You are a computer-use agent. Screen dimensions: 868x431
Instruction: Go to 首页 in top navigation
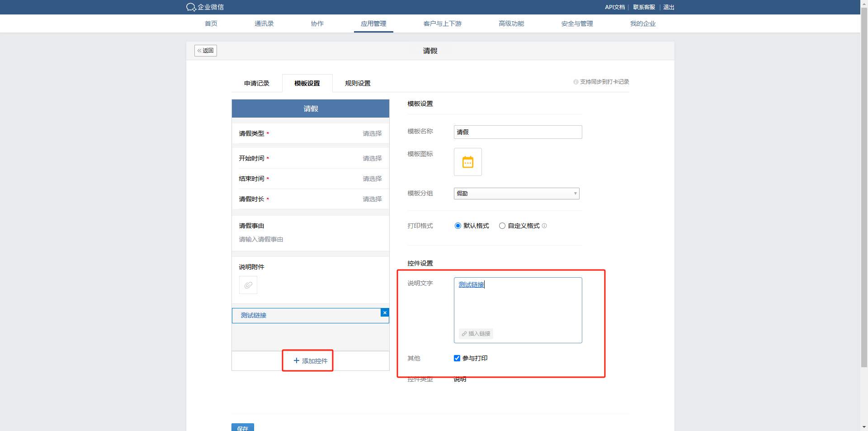click(x=211, y=24)
